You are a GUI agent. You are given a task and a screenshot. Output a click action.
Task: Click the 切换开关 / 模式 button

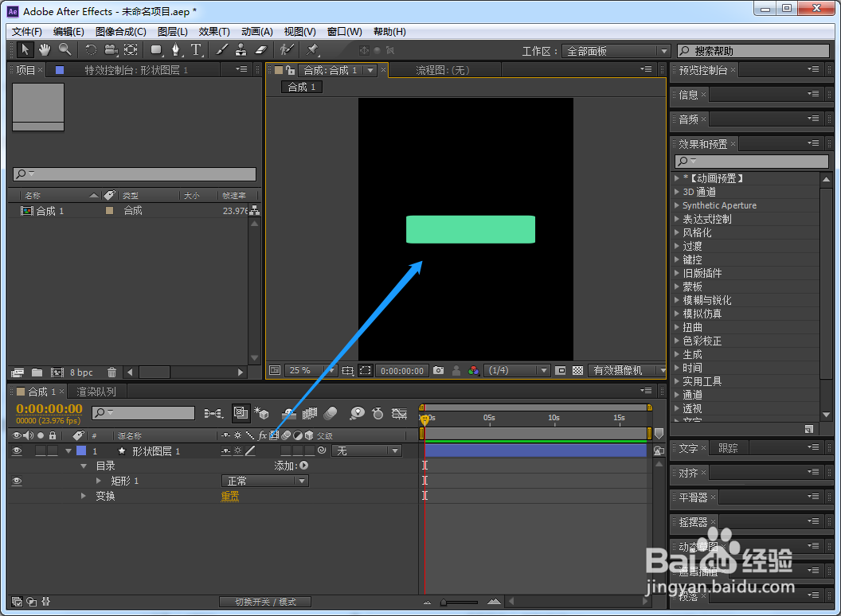click(x=265, y=602)
